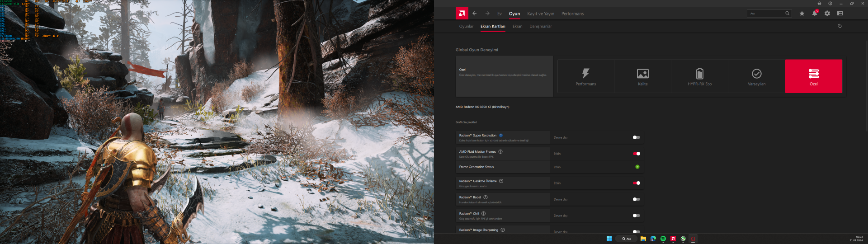Enable Radeon Chill toggle
This screenshot has height=244, width=868.
pyautogui.click(x=637, y=216)
